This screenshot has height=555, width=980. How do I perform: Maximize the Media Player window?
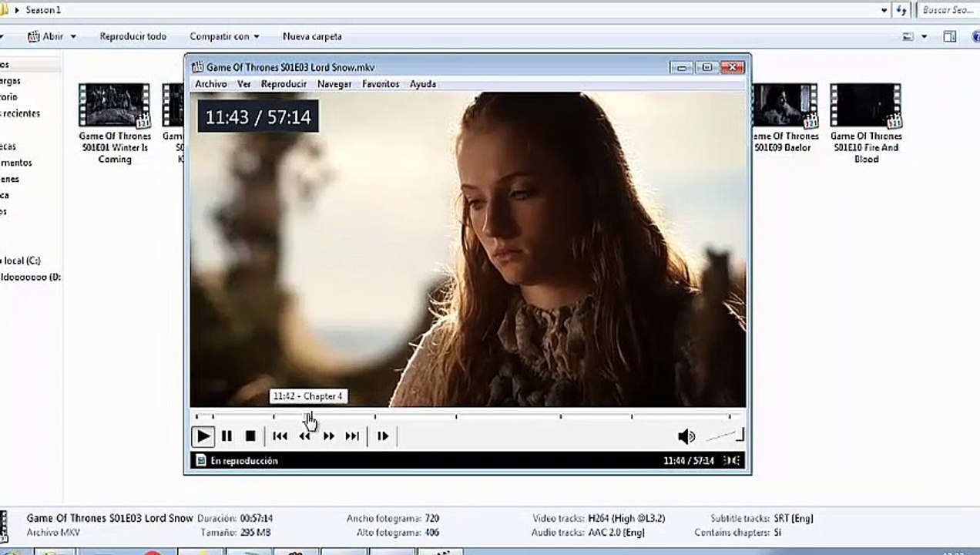[x=707, y=67]
